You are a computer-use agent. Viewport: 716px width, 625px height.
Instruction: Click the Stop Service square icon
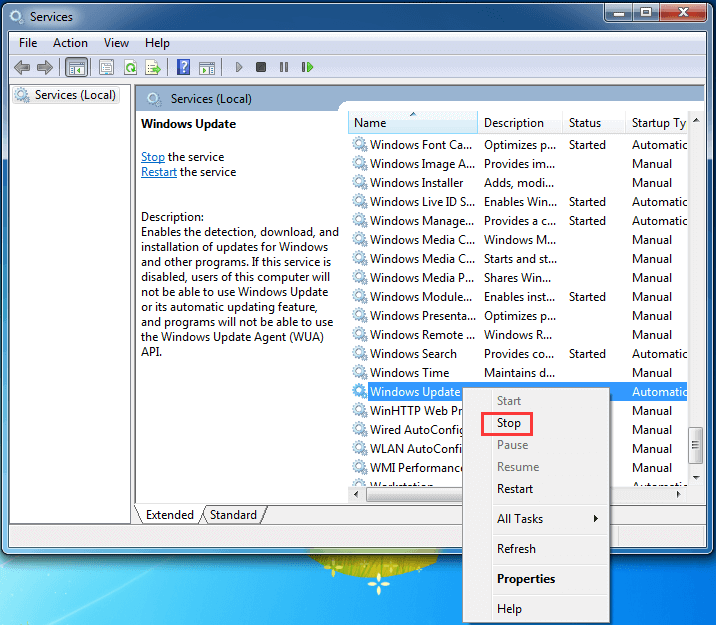(x=261, y=68)
